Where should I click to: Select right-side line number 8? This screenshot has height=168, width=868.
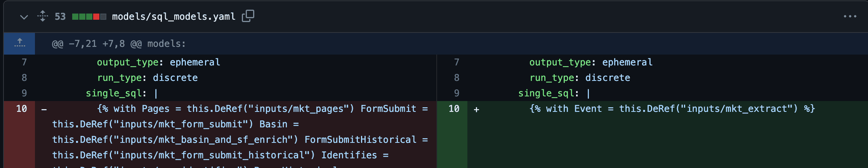[x=457, y=78]
